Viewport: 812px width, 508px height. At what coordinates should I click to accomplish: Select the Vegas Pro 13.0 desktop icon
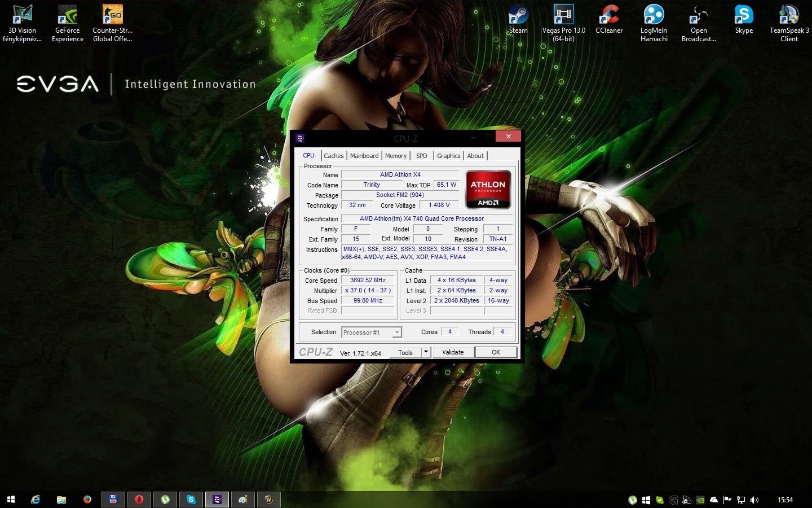[x=563, y=23]
